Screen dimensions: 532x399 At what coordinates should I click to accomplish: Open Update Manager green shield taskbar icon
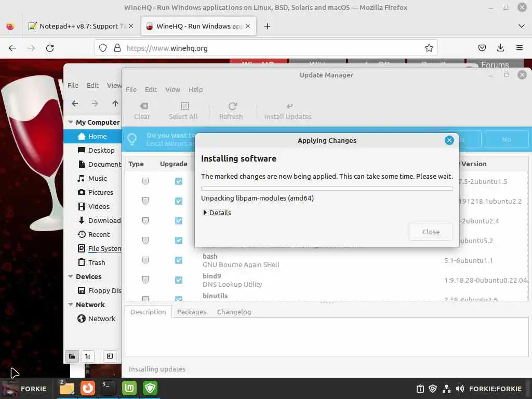150,388
